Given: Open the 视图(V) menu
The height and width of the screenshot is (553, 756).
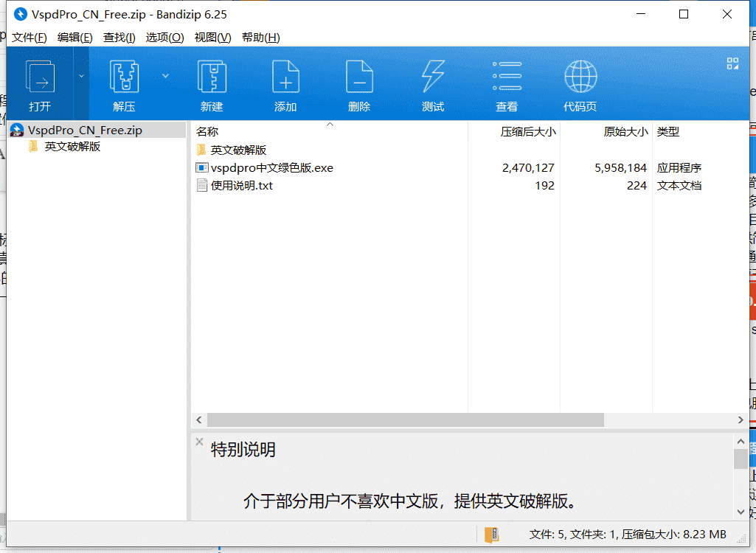Looking at the screenshot, I should tap(212, 38).
